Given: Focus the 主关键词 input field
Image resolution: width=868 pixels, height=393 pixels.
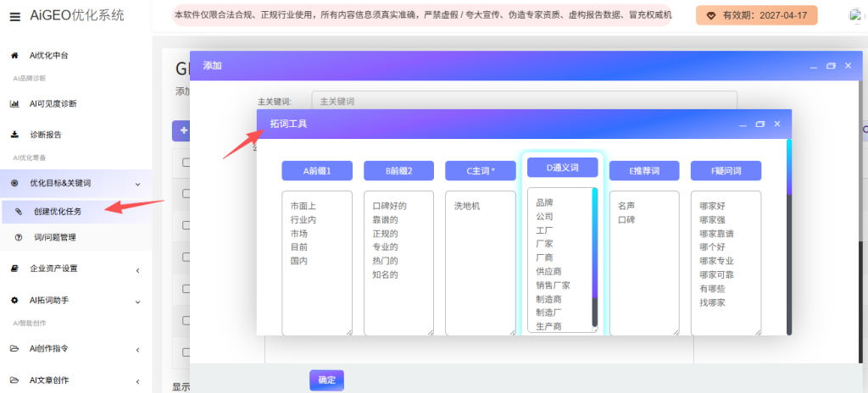Looking at the screenshot, I should [x=524, y=102].
